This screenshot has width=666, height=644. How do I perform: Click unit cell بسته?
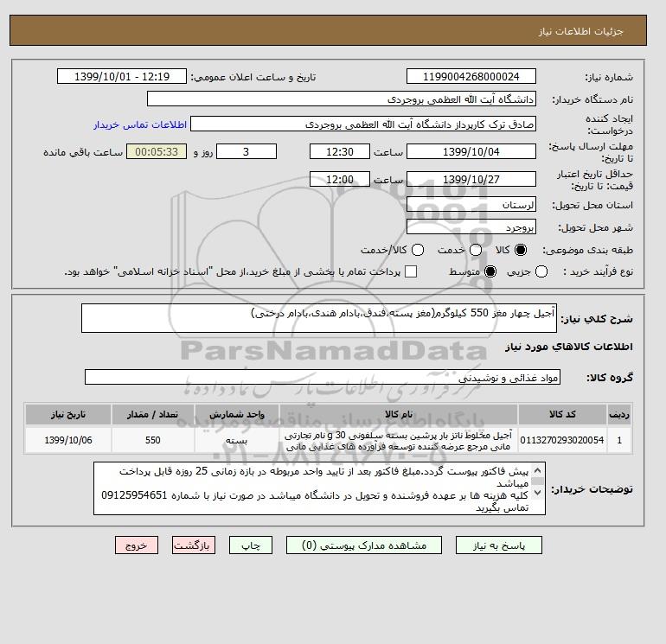(x=237, y=440)
